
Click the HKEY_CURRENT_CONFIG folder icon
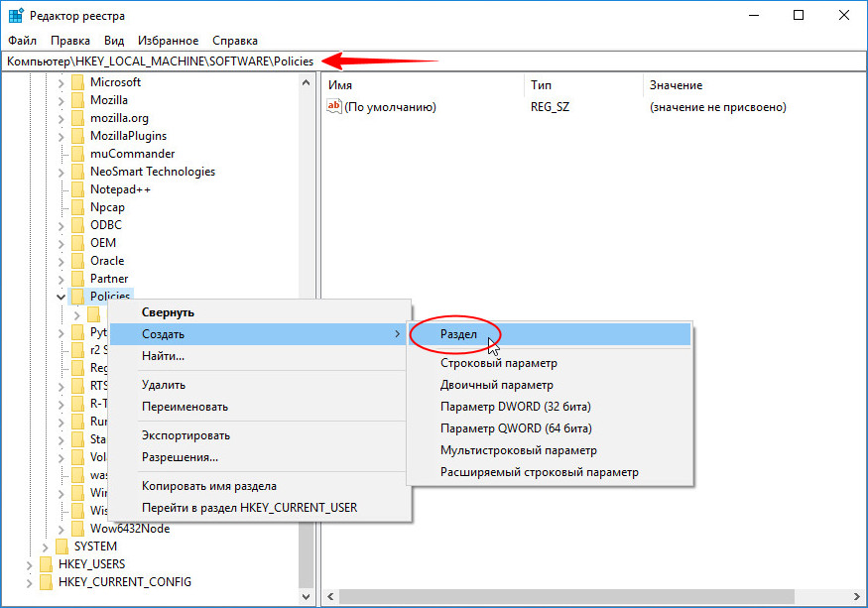pyautogui.click(x=47, y=582)
